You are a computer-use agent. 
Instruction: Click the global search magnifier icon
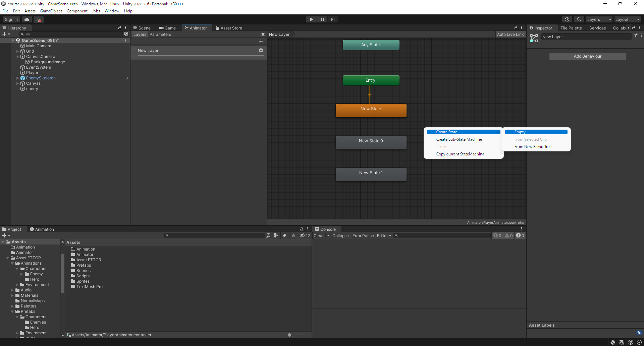[579, 19]
